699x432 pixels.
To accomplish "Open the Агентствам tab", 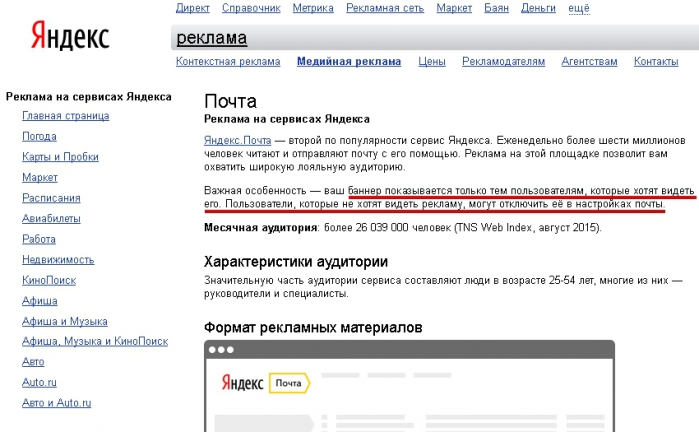I will pos(589,62).
